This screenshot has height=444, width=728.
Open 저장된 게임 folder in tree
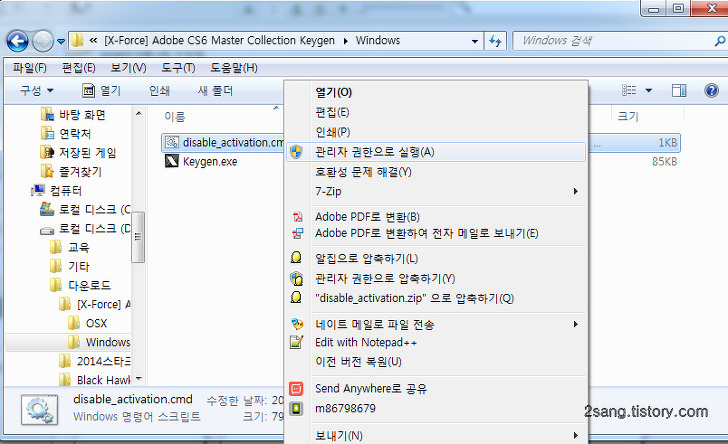(87, 153)
